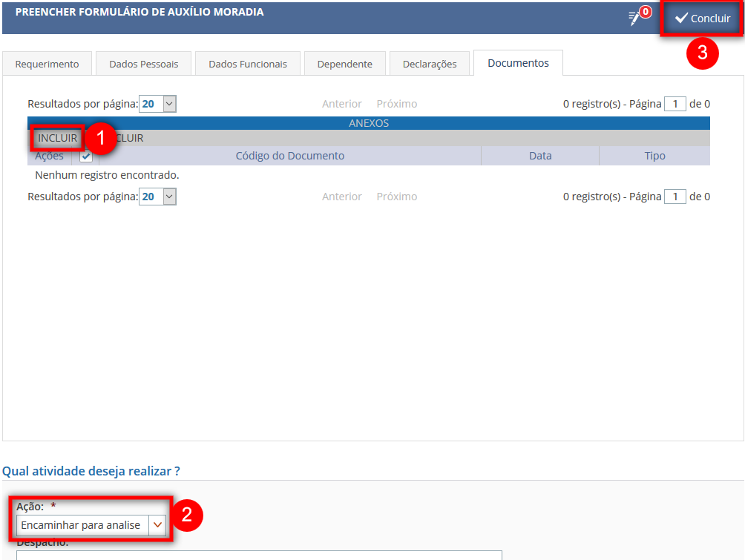Viewport: 745px width, 560px height.
Task: Toggle the select-all checkbox in table header
Action: (86, 157)
